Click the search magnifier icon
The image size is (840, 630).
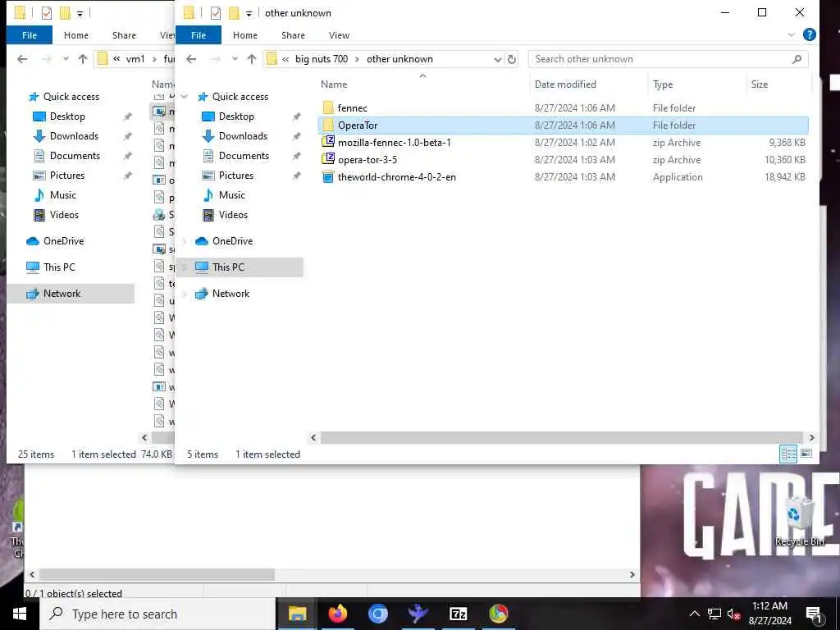point(797,59)
